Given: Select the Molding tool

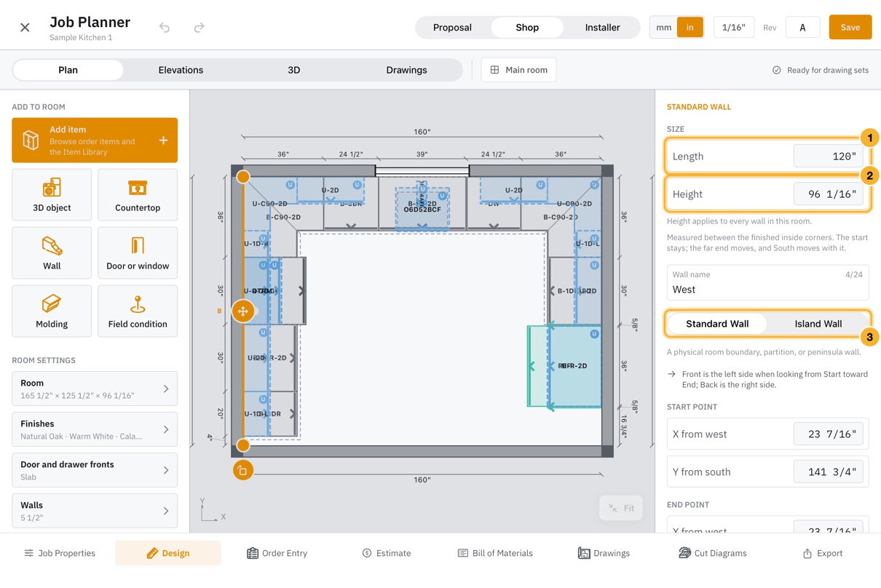Looking at the screenshot, I should (52, 311).
